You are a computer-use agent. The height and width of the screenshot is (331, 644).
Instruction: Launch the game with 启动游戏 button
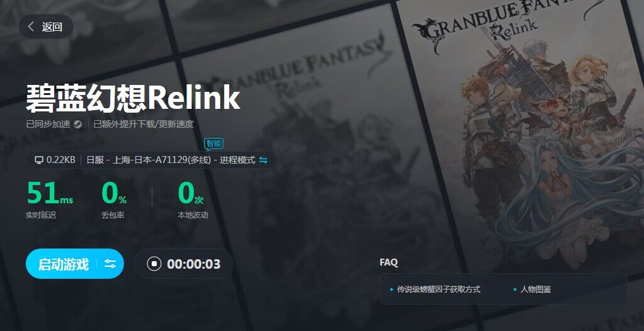63,264
